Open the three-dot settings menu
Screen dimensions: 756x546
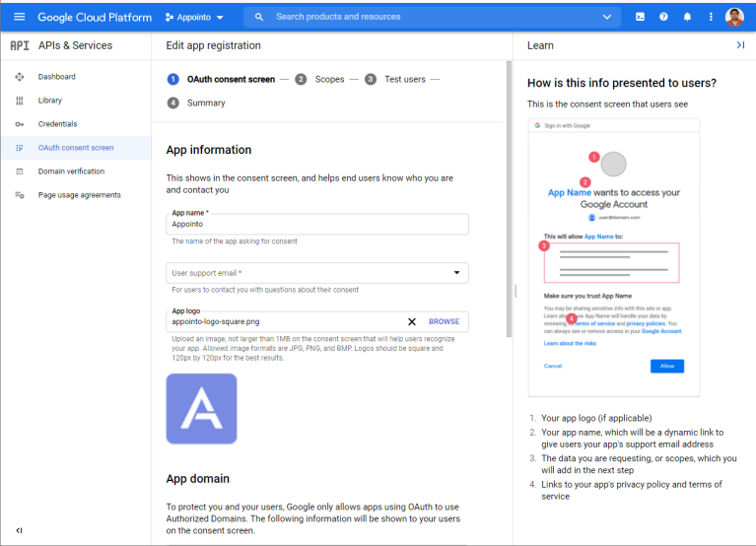711,17
